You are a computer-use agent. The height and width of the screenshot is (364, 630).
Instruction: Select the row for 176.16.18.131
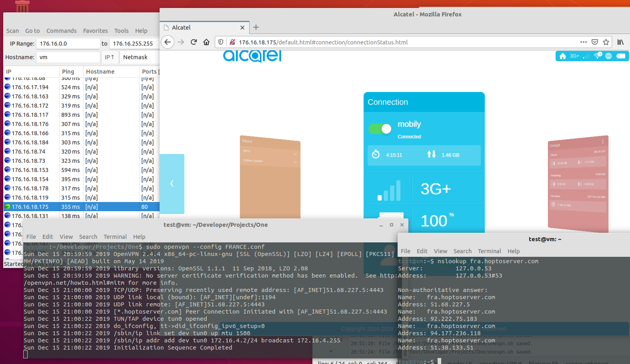click(x=82, y=215)
